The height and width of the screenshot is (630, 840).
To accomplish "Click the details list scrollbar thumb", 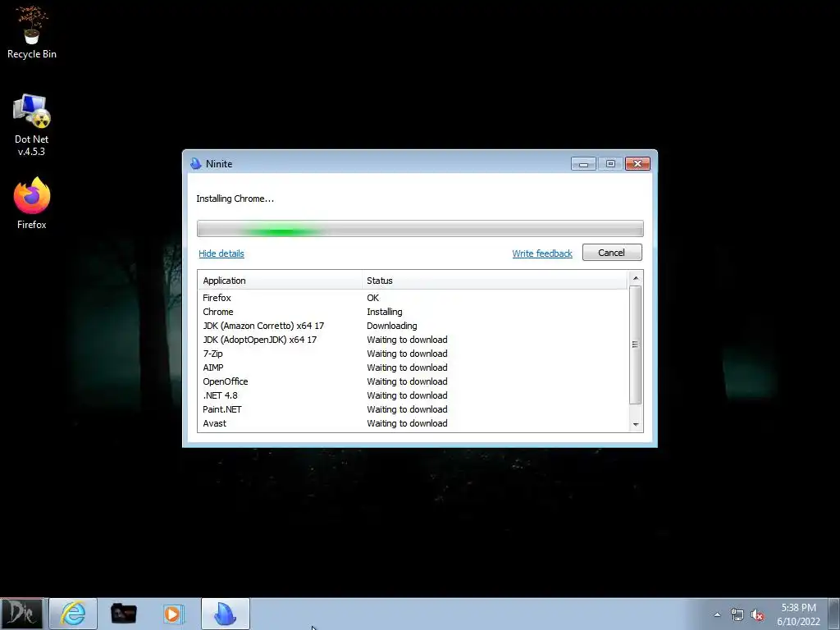I will [x=636, y=345].
